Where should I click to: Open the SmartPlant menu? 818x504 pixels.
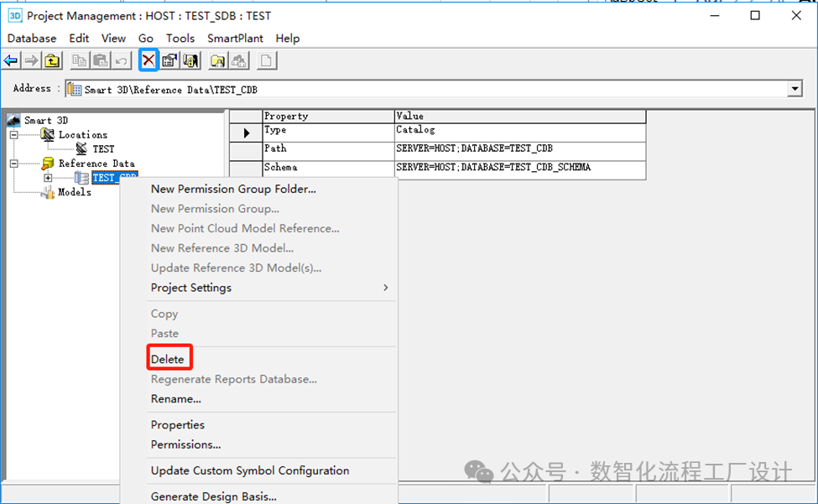pyautogui.click(x=235, y=39)
